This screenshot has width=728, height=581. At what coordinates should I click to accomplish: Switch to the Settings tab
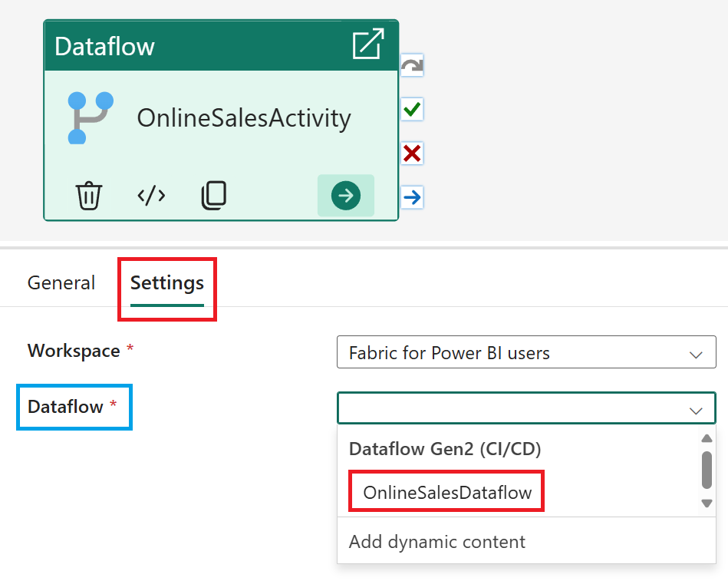coord(166,282)
